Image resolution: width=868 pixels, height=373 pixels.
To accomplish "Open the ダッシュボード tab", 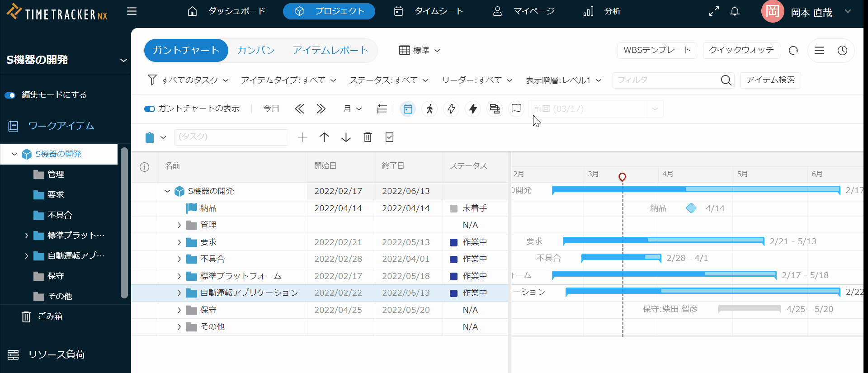I will coord(226,11).
